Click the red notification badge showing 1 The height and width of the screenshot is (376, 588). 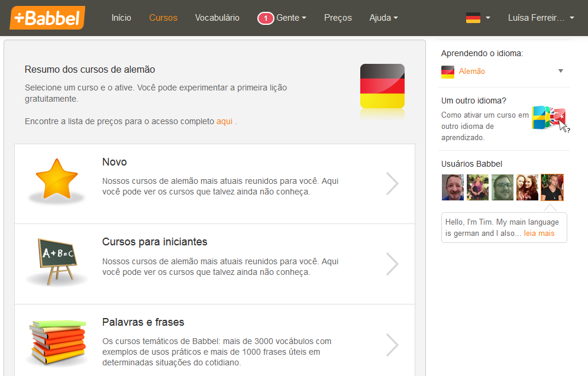coord(266,18)
